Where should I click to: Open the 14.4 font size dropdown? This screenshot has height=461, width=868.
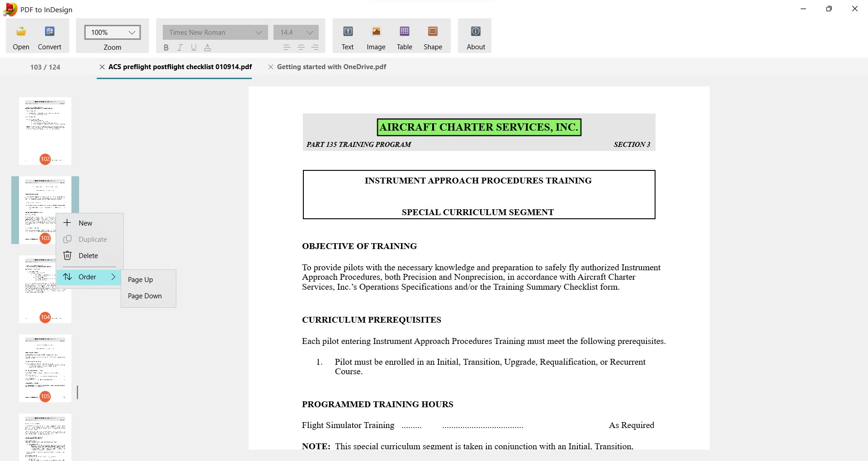tap(296, 33)
